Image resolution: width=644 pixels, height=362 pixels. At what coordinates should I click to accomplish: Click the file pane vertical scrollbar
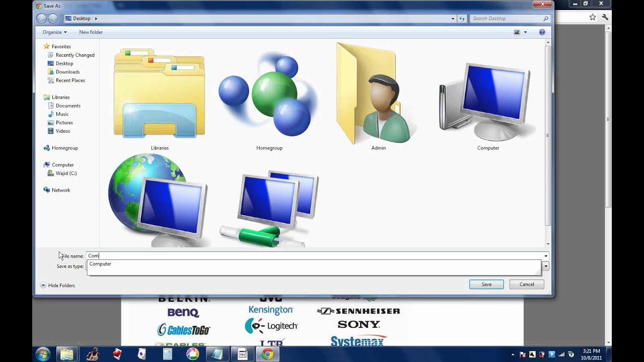548,136
